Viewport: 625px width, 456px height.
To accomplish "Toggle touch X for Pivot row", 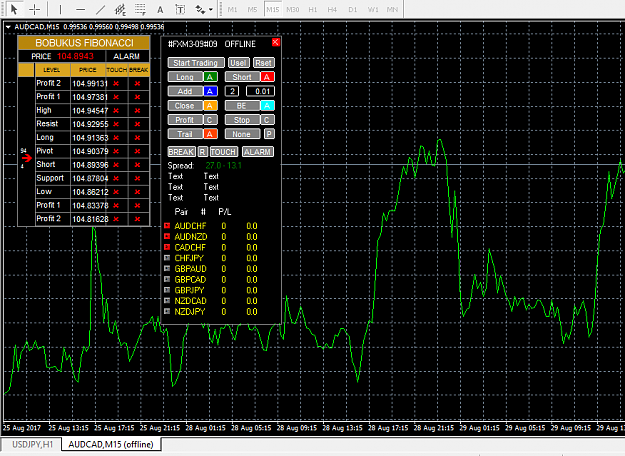I will (116, 151).
